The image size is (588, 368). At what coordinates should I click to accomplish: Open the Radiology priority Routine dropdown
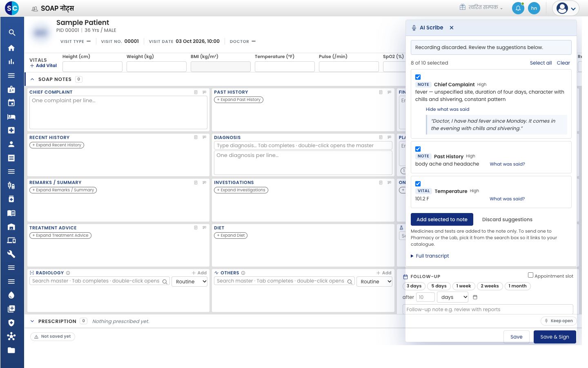point(190,281)
